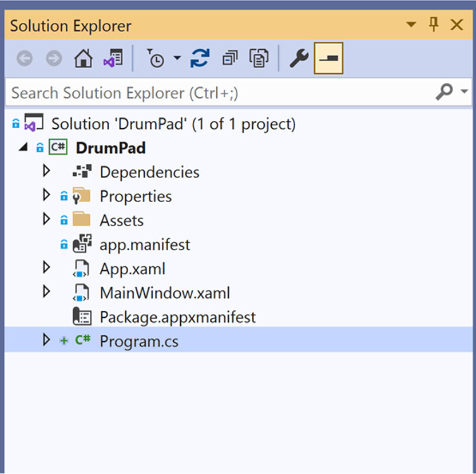Click the Forward navigation arrow
Screen dimensions: 476x474
[x=54, y=58]
